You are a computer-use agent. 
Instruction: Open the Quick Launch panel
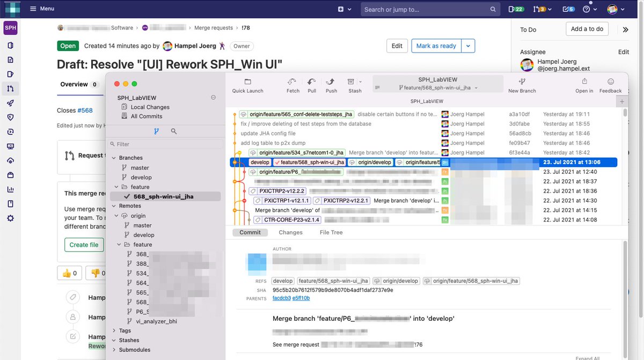[x=247, y=85]
